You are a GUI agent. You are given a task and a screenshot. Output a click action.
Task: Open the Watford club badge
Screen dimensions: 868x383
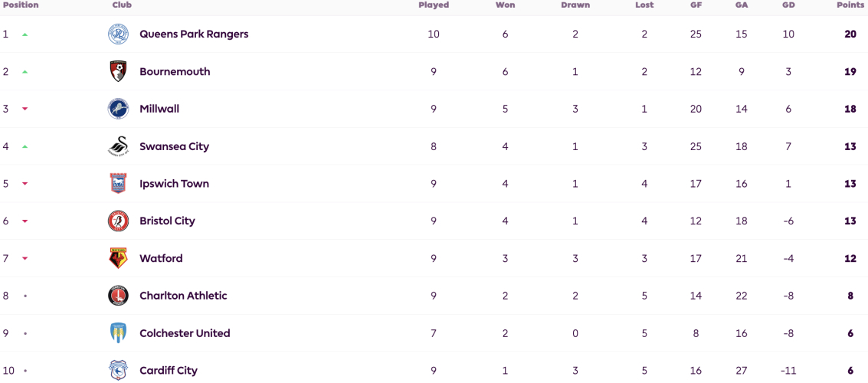(119, 258)
